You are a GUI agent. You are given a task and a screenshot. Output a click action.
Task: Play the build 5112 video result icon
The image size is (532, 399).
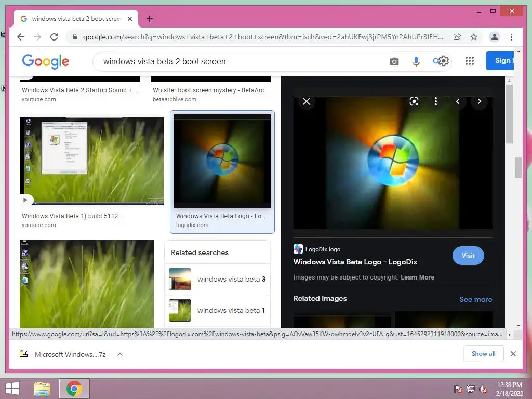tap(25, 200)
